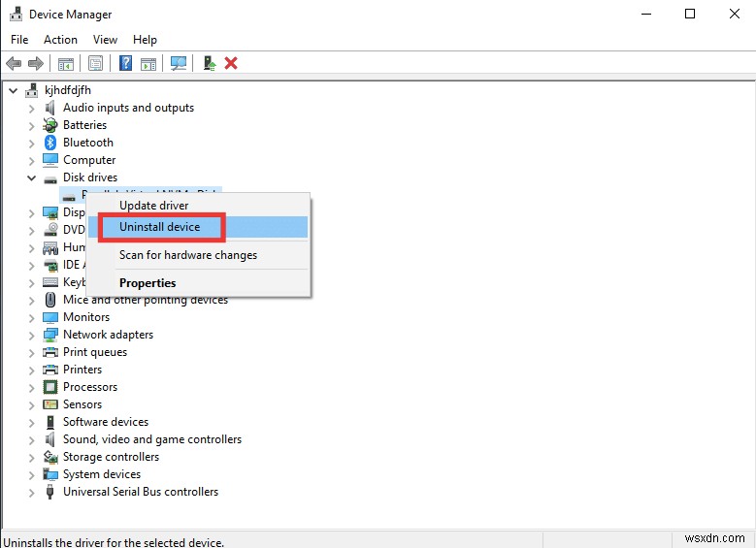Screen dimensions: 756x548
Task: Choose Uninstall device from context menu
Action: (x=198, y=227)
